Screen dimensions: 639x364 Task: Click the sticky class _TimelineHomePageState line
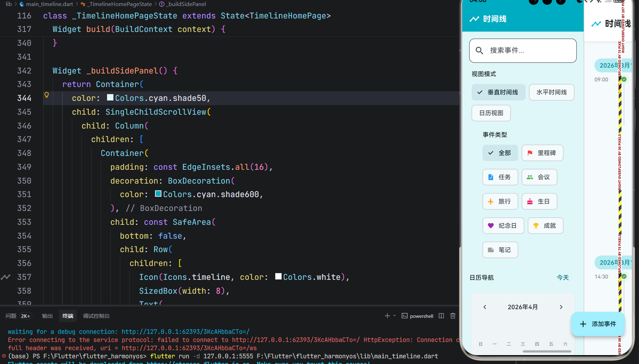pyautogui.click(x=187, y=16)
